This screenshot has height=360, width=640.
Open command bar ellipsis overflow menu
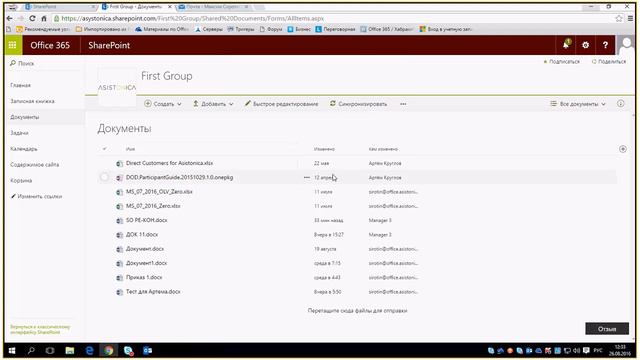tap(403, 104)
